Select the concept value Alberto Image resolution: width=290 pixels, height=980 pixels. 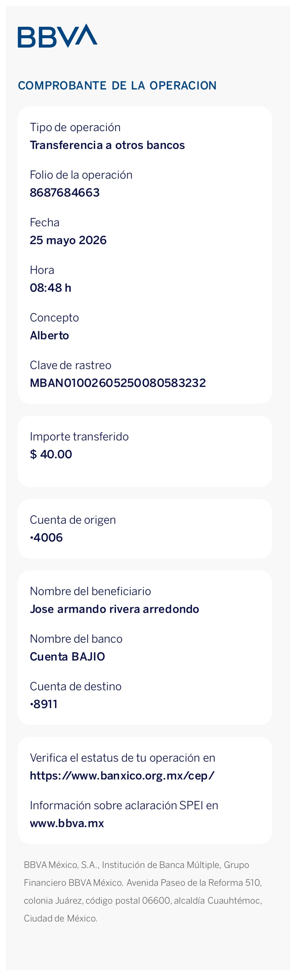tap(49, 335)
